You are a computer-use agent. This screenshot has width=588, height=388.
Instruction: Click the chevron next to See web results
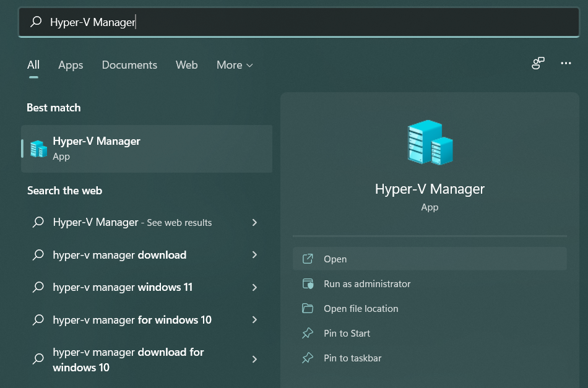[x=254, y=222]
